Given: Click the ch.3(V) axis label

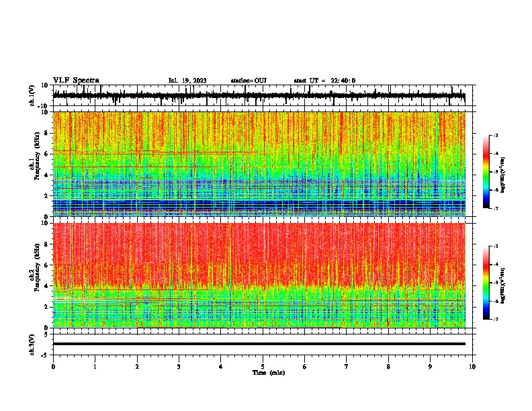Looking at the screenshot, I should pos(32,345).
